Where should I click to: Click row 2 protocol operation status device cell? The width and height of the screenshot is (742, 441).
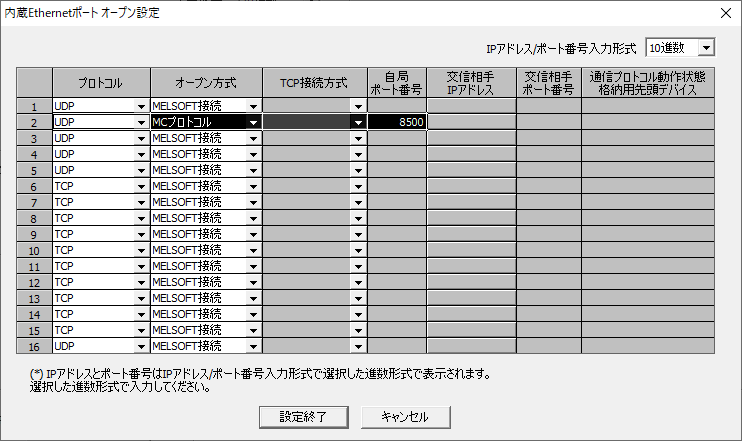(648, 122)
